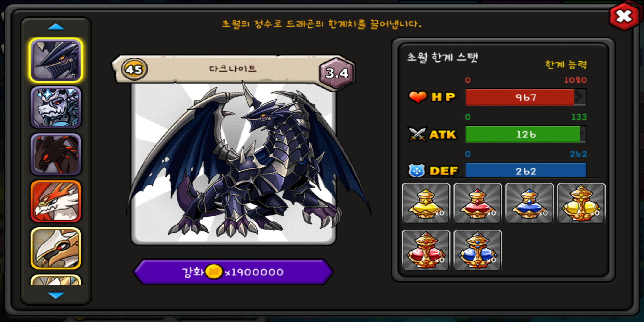Screen dimensions: 644x322
Task: Tap the level 45 gold badge
Action: [134, 69]
